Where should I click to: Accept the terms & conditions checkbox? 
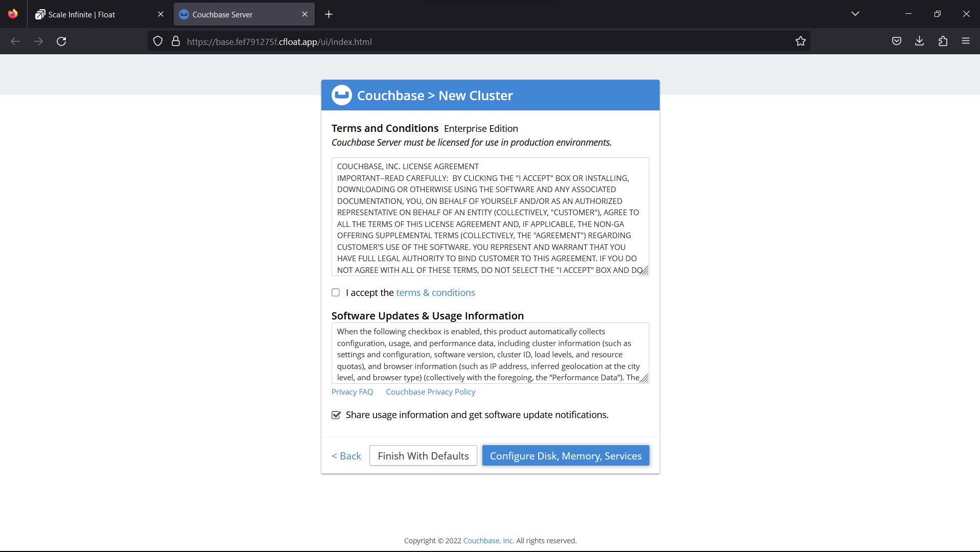point(336,292)
